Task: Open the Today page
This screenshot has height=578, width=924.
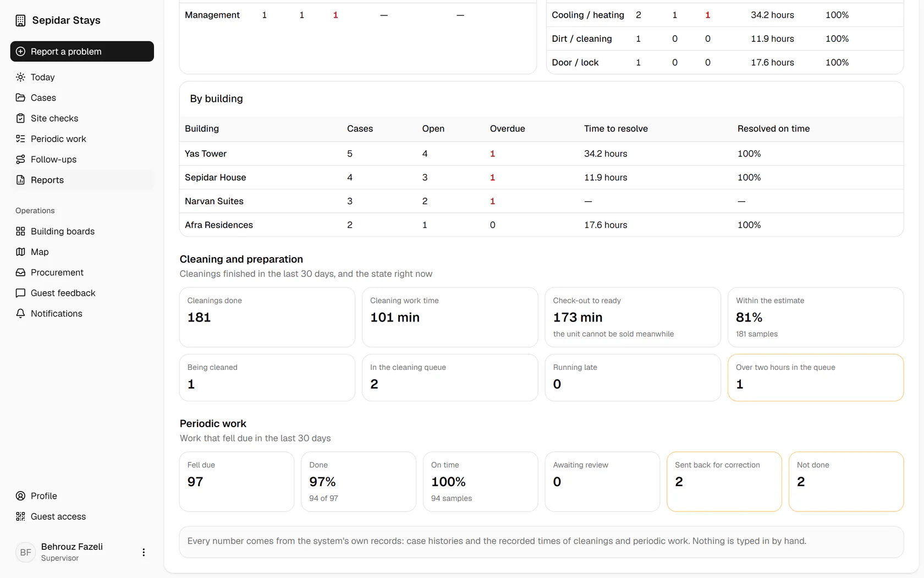Action: 82,77
